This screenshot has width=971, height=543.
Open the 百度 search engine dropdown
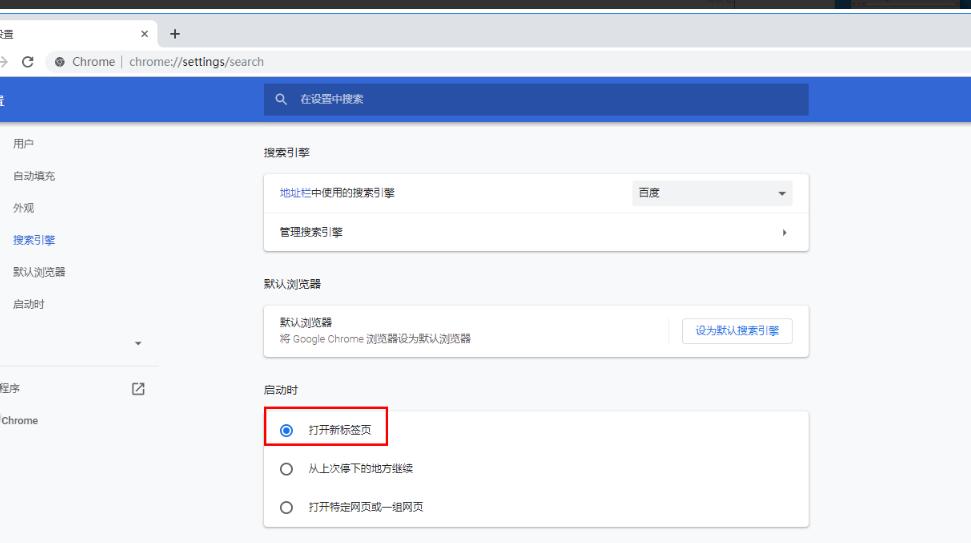712,194
